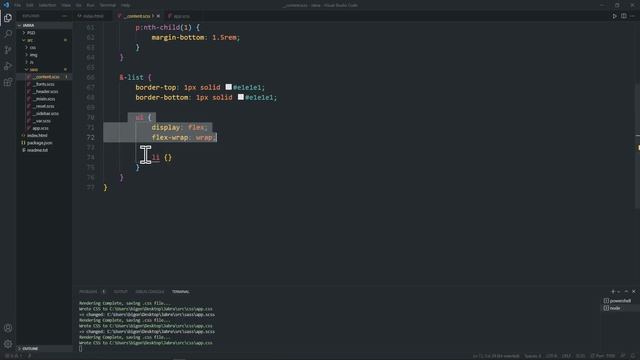
Task: Split the editor with layout icon
Action: [624, 16]
